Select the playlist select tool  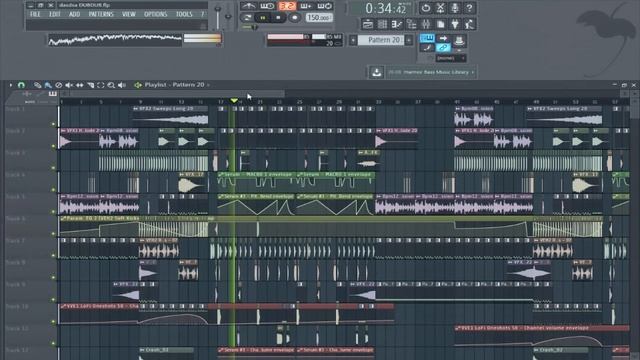click(x=100, y=85)
